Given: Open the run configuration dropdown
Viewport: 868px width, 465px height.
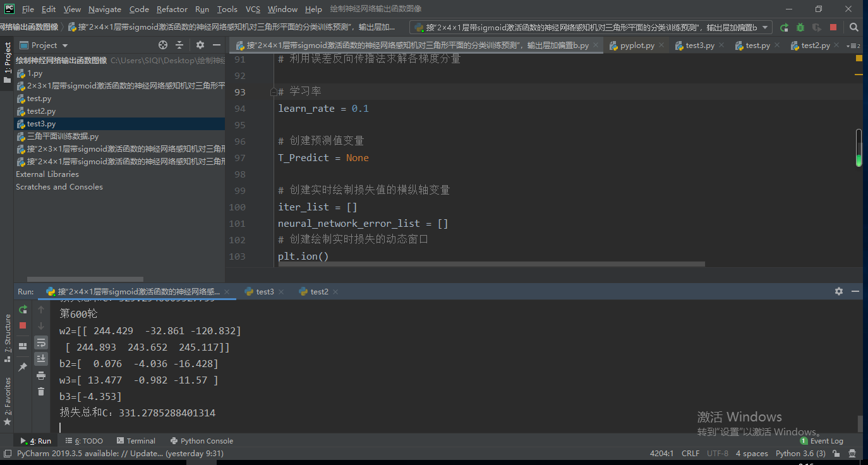Looking at the screenshot, I should (x=591, y=27).
